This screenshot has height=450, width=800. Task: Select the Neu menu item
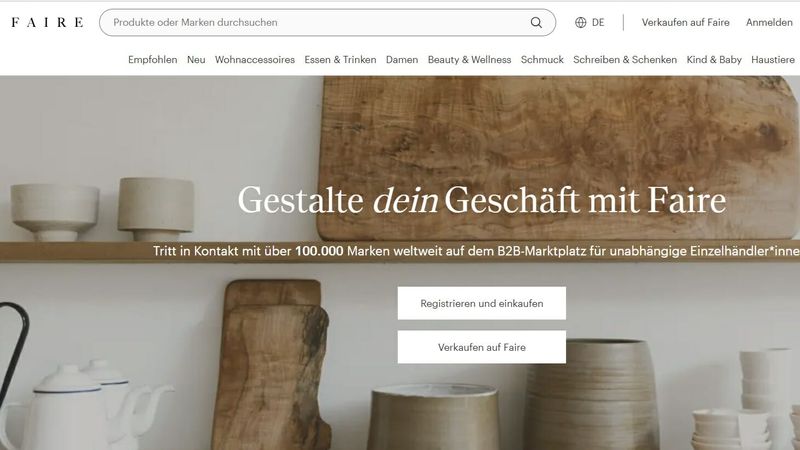[x=196, y=60]
